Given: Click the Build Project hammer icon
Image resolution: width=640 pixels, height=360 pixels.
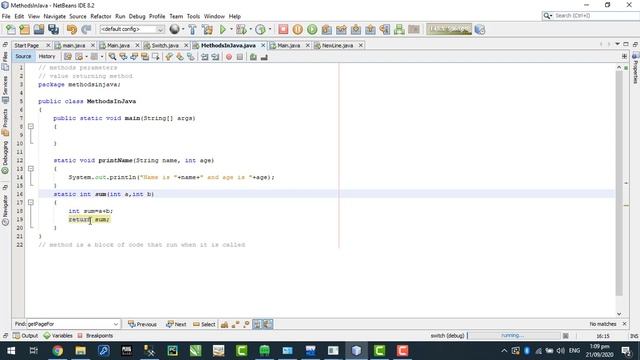Looking at the screenshot, I should (192, 29).
